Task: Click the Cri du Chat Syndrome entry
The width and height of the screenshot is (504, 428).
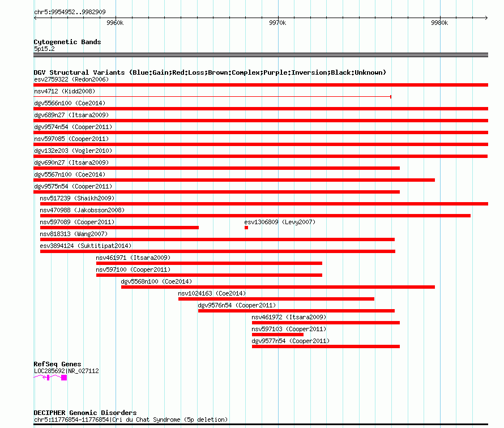Action: (131, 420)
